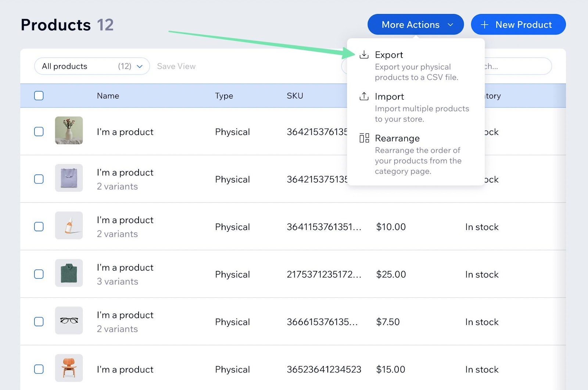Open the green sweater product thumbnail
This screenshot has width=588, height=390.
click(69, 273)
